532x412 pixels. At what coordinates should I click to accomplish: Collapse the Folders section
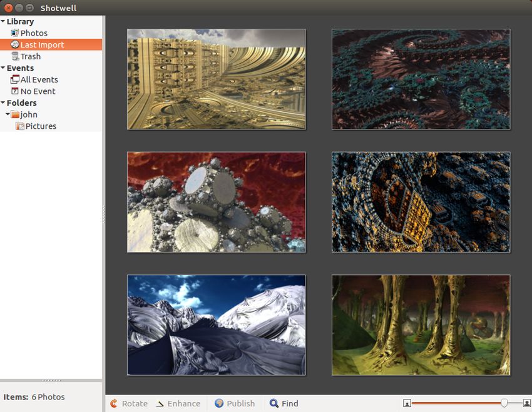click(3, 103)
